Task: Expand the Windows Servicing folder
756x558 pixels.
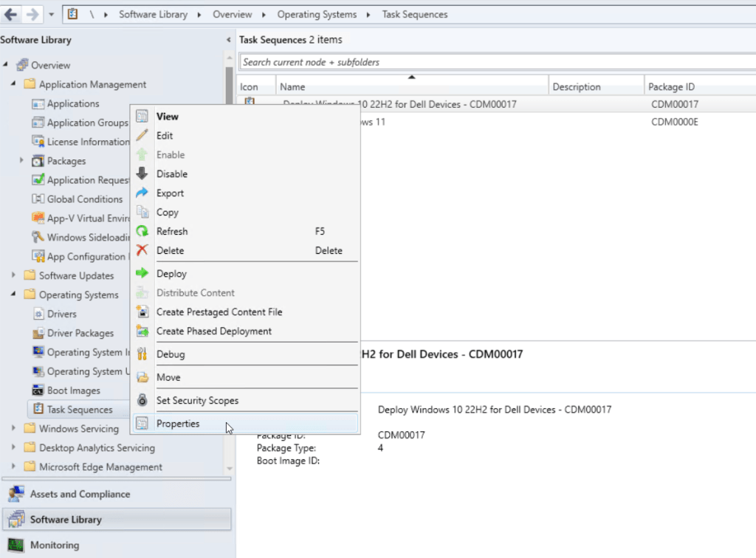Action: [14, 429]
